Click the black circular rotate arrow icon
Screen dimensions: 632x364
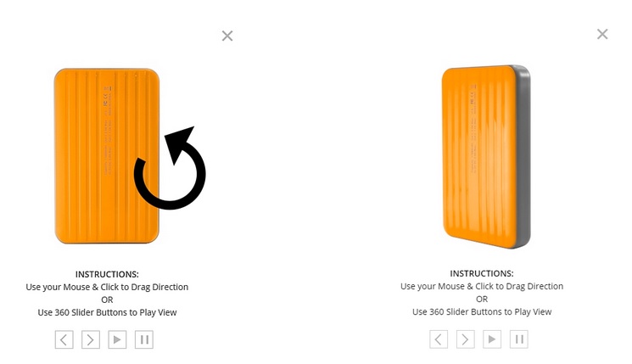(171, 168)
